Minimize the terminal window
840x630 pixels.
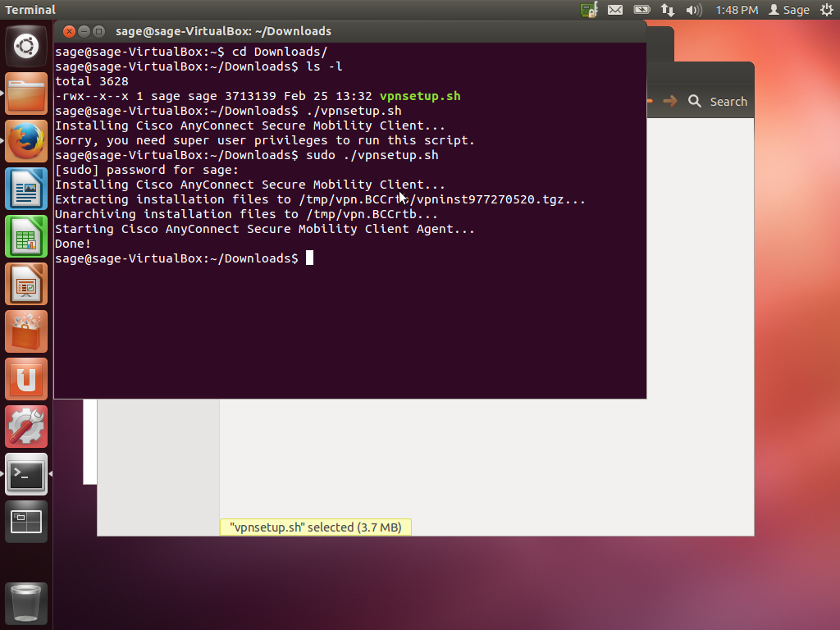click(84, 32)
